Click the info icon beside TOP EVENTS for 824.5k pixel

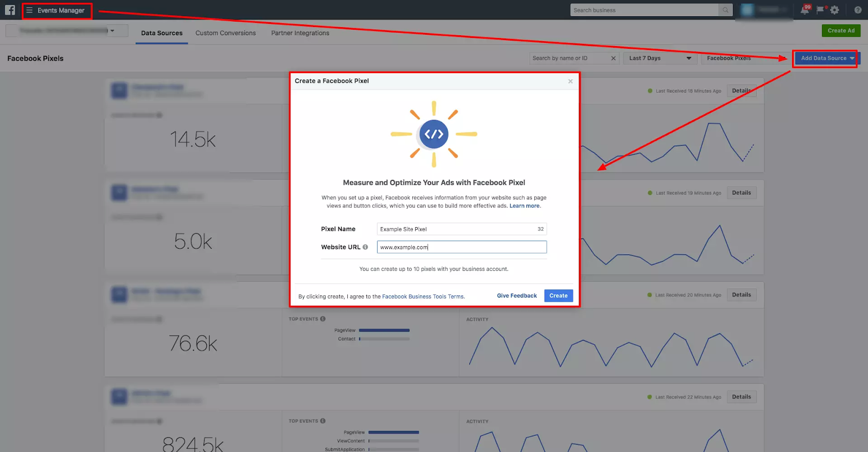pos(323,421)
